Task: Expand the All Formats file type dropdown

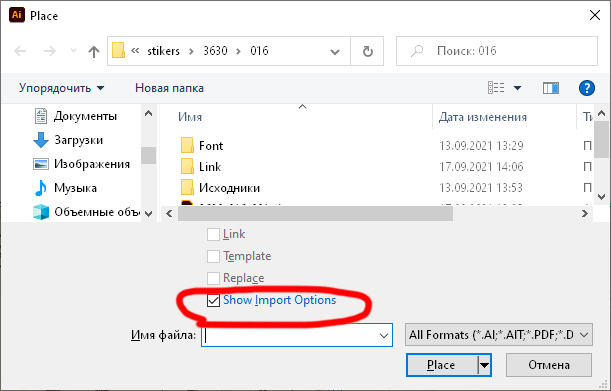Action: click(499, 335)
